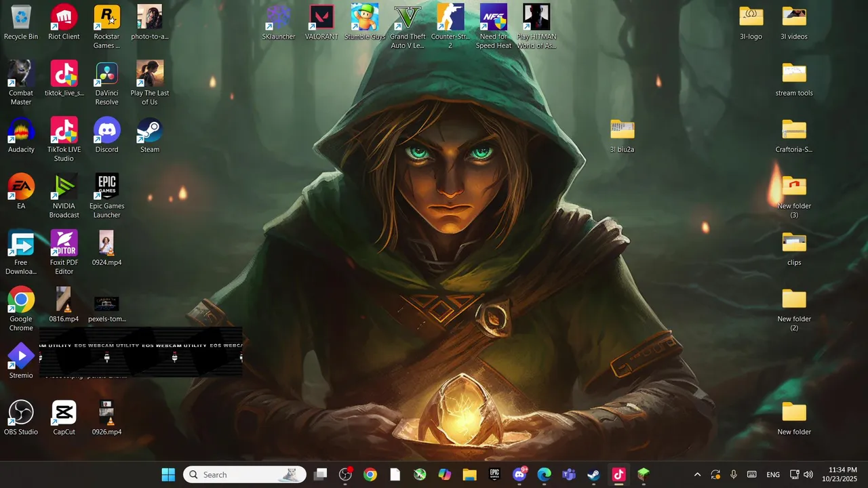Open the 3l videos folder

794,22
